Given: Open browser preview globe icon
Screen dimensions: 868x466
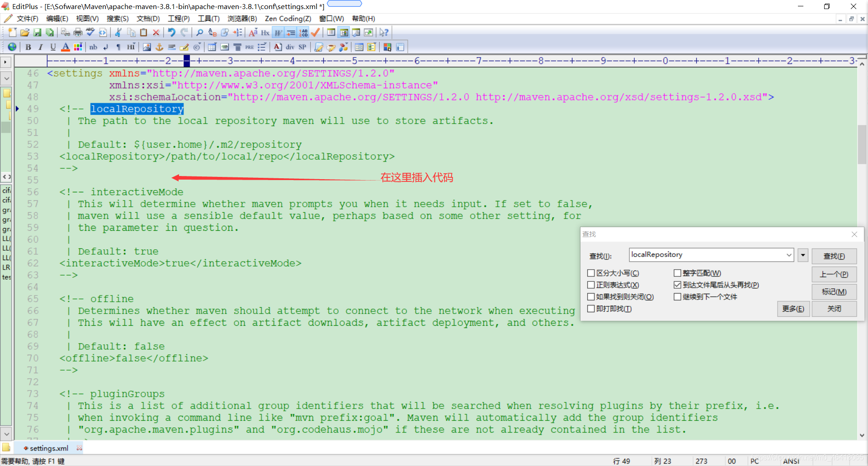Looking at the screenshot, I should click(x=12, y=47).
